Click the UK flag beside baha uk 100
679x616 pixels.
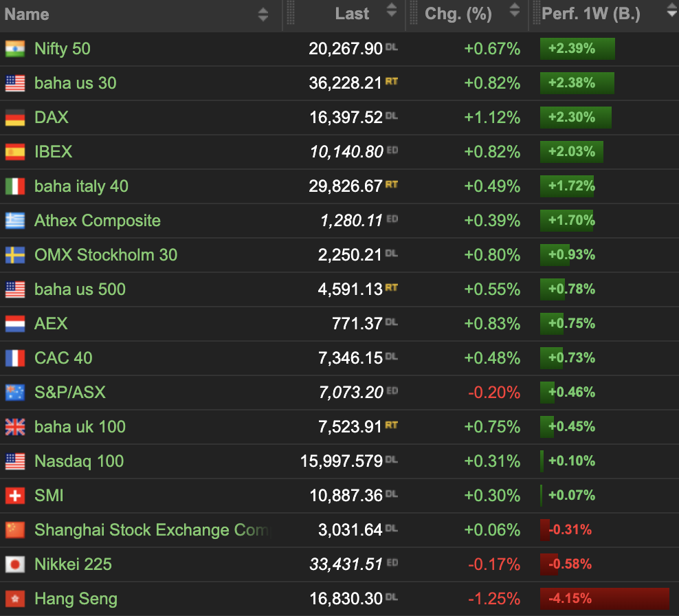click(15, 427)
